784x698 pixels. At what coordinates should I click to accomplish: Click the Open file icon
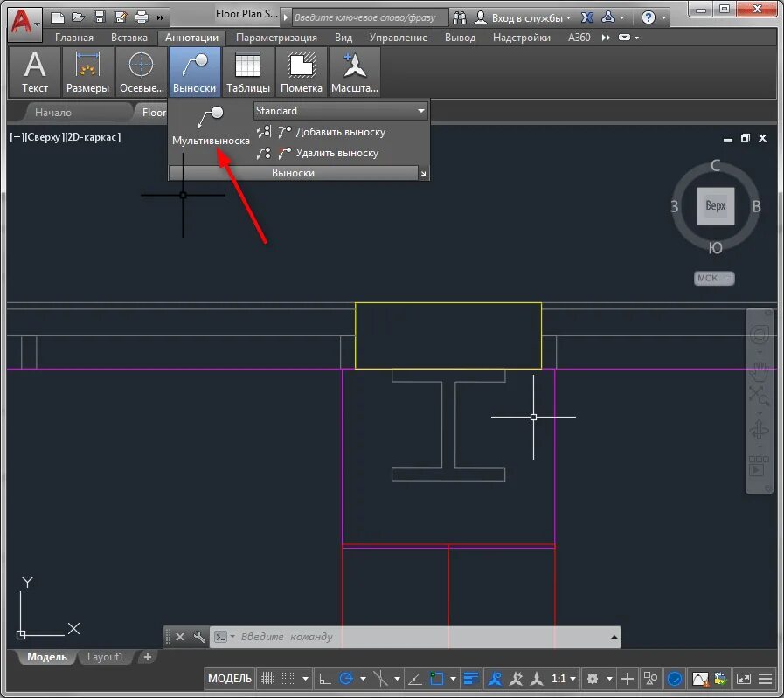(x=79, y=17)
